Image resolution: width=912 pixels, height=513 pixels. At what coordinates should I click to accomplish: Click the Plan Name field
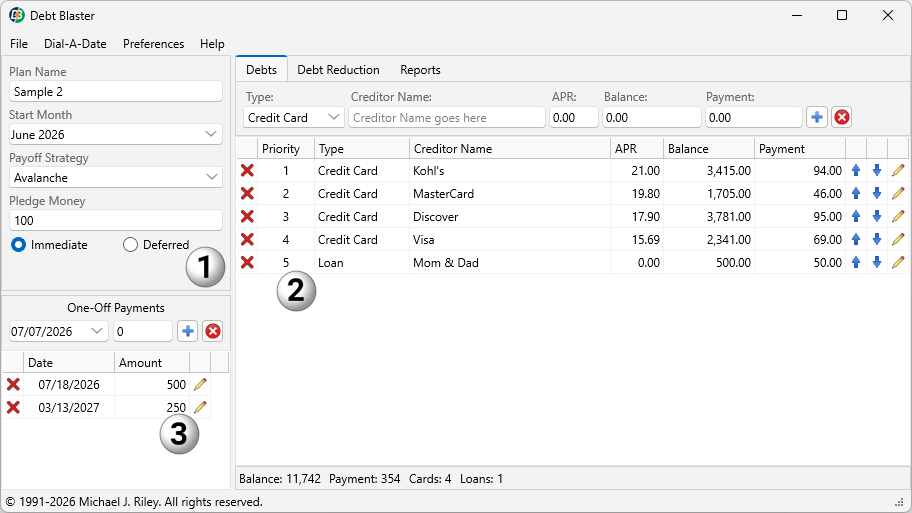pos(116,91)
